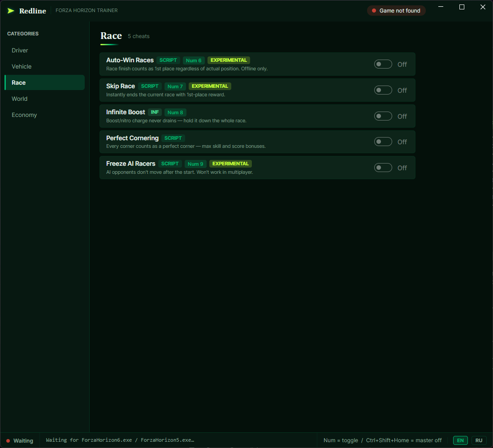
Task: Click Off label beside Freeze AI Racers
Action: pyautogui.click(x=402, y=168)
